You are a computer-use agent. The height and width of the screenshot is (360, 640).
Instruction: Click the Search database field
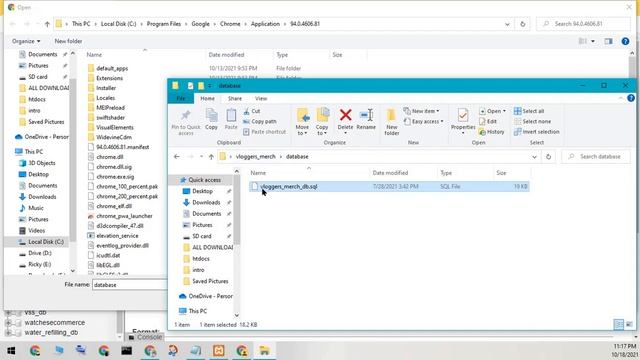click(596, 157)
